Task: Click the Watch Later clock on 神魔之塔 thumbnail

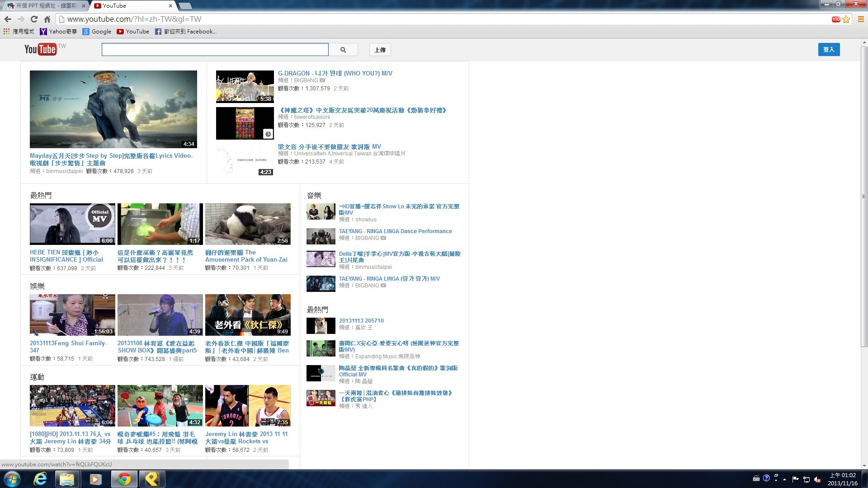Action: (268, 134)
